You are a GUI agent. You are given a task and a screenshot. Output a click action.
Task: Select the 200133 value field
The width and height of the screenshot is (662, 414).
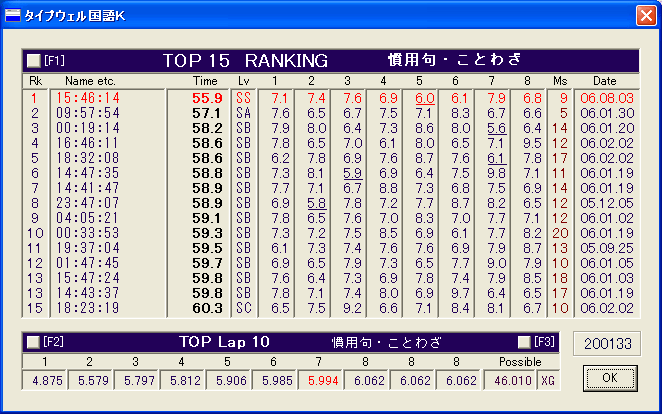(x=607, y=344)
